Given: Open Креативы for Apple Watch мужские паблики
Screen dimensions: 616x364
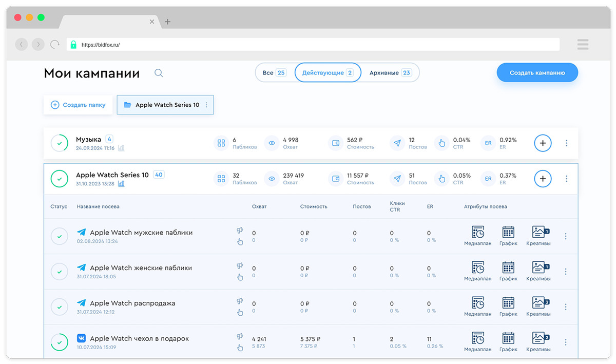Looking at the screenshot, I should coord(538,236).
